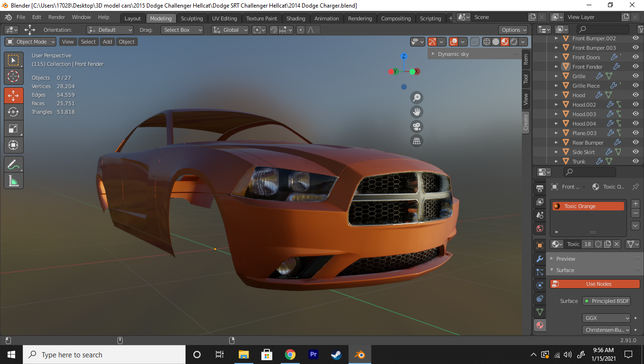Viewport: 644px width, 364px height.
Task: Click the viewport zoom magnifier icon
Action: click(x=417, y=98)
